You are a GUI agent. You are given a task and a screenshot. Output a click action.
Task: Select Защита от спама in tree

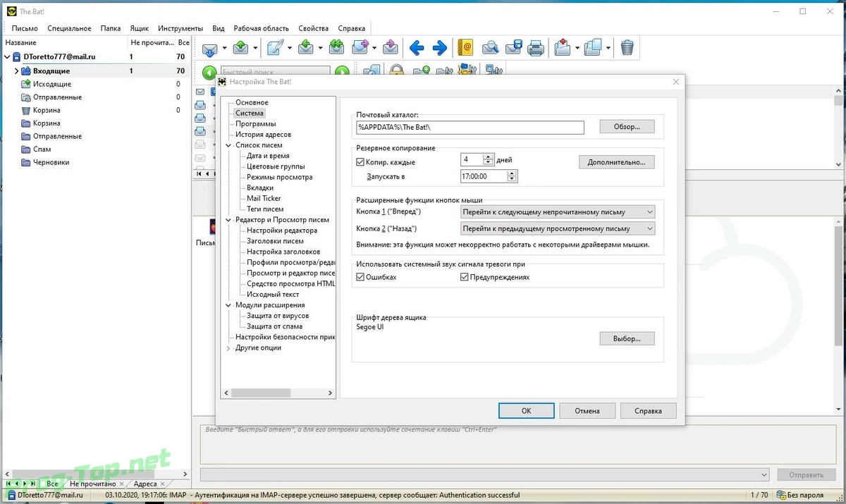pos(274,326)
